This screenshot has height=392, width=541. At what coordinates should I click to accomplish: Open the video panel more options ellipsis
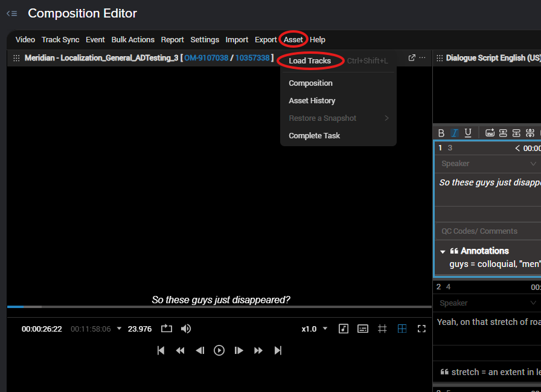click(422, 57)
